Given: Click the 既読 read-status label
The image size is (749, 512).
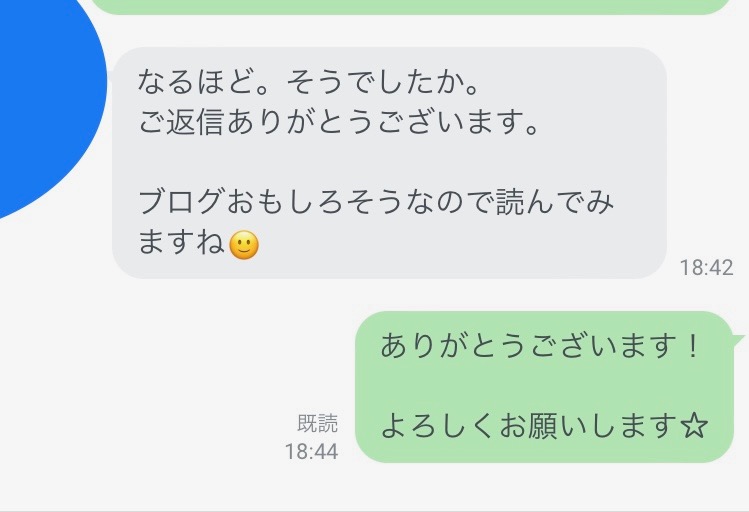Looking at the screenshot, I should 317,423.
